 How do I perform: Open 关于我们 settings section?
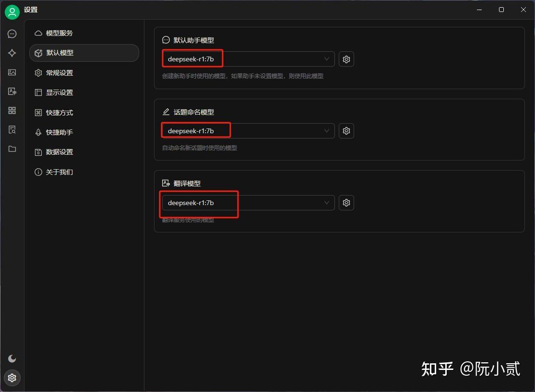pyautogui.click(x=84, y=172)
